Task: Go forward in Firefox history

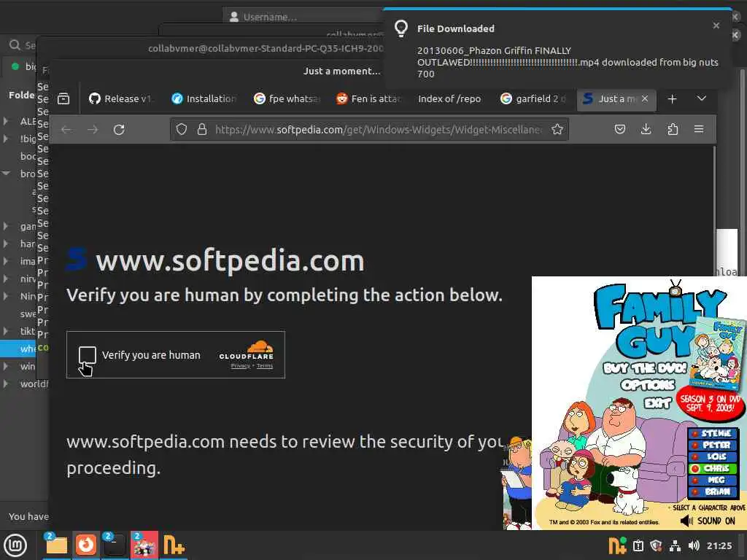Action: click(x=93, y=130)
